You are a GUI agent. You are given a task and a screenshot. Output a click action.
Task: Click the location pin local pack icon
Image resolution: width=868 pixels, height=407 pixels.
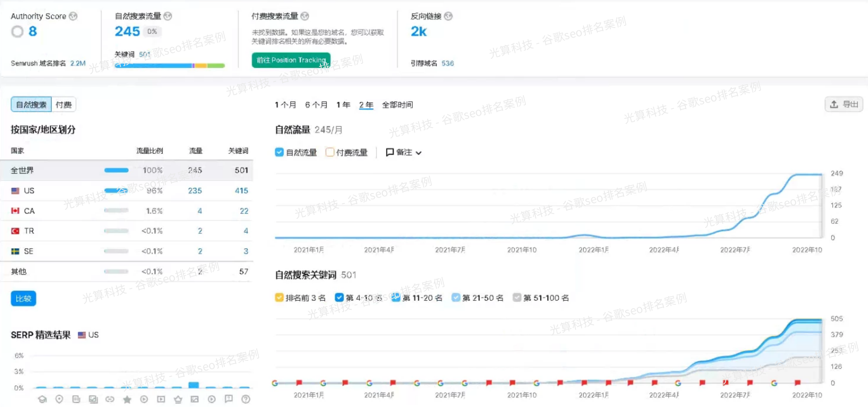pos(59,399)
